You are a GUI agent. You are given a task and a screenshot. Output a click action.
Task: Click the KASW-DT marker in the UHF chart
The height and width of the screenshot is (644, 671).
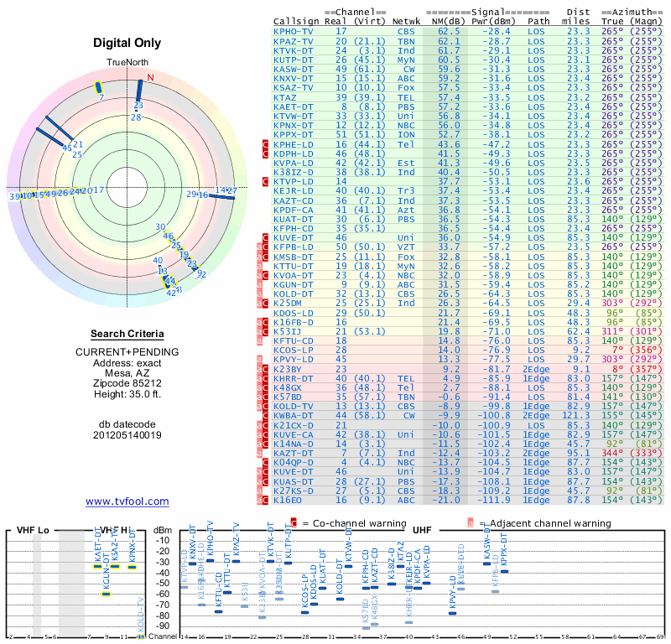(x=487, y=563)
